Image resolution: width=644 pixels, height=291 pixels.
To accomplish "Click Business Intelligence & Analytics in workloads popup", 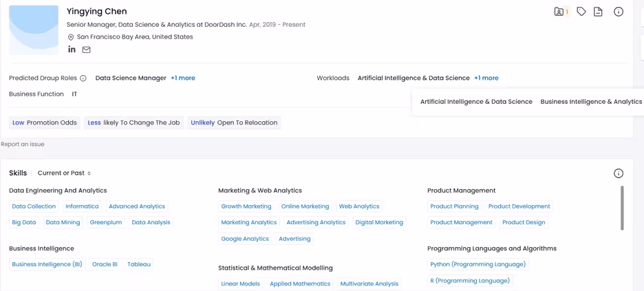I will [591, 102].
